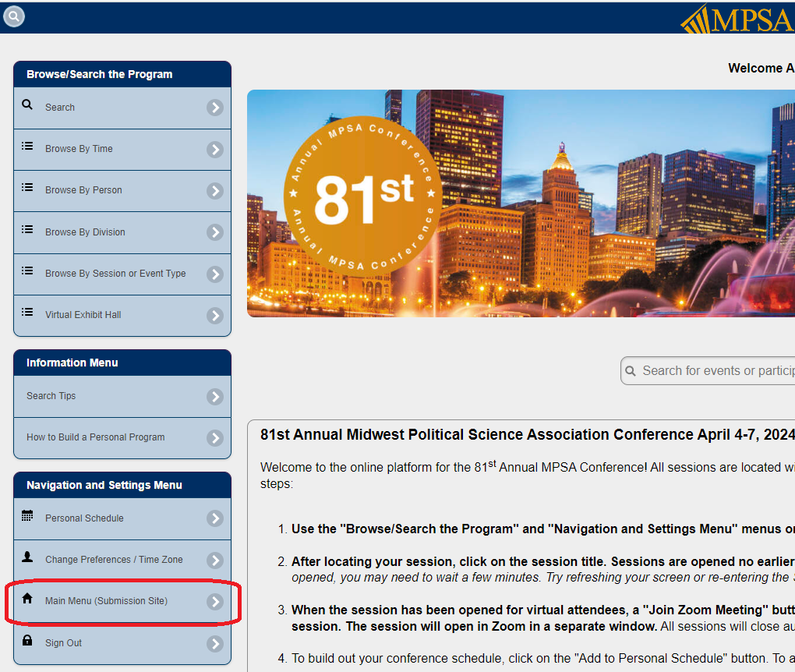Click the 81st Annual MPSA Conference banner image
The image size is (795, 672).
click(x=521, y=203)
